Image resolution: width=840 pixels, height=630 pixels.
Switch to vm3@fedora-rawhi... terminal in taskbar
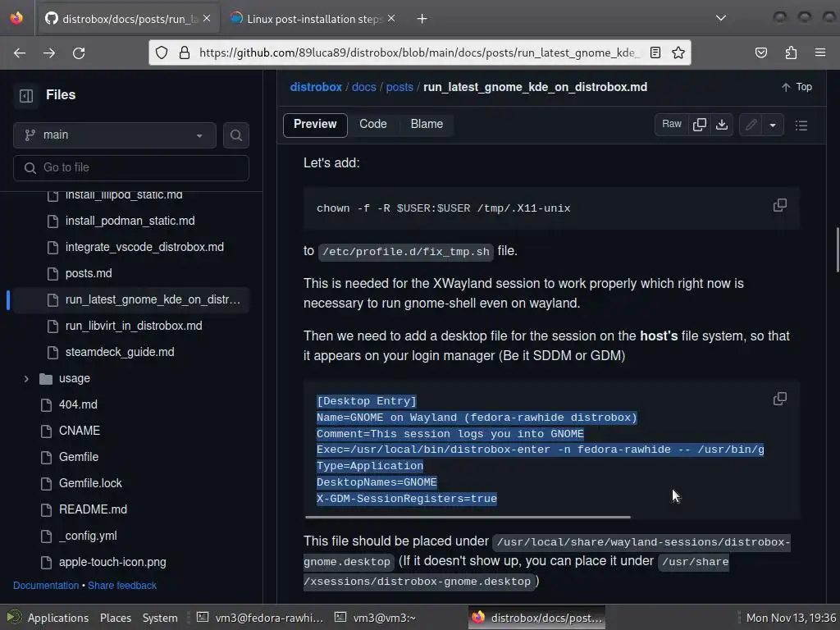pos(260,618)
